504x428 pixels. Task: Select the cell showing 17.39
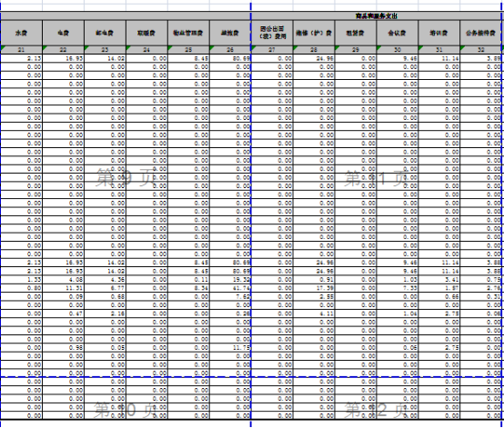[x=314, y=288]
